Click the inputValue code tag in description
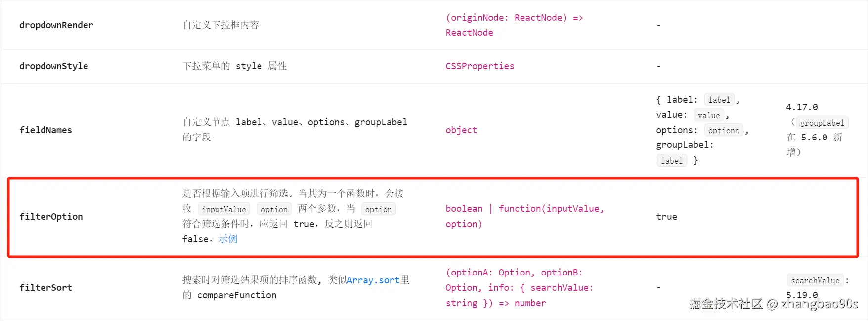 point(223,209)
